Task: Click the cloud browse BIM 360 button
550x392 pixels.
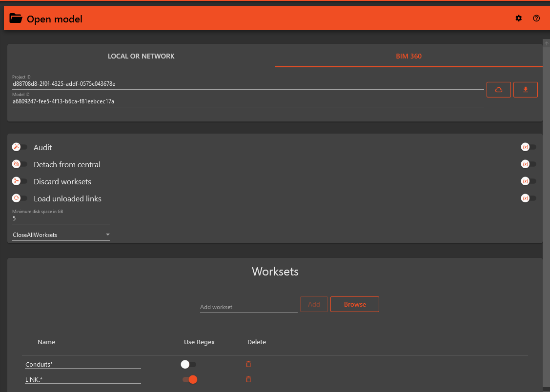Action: [x=498, y=90]
